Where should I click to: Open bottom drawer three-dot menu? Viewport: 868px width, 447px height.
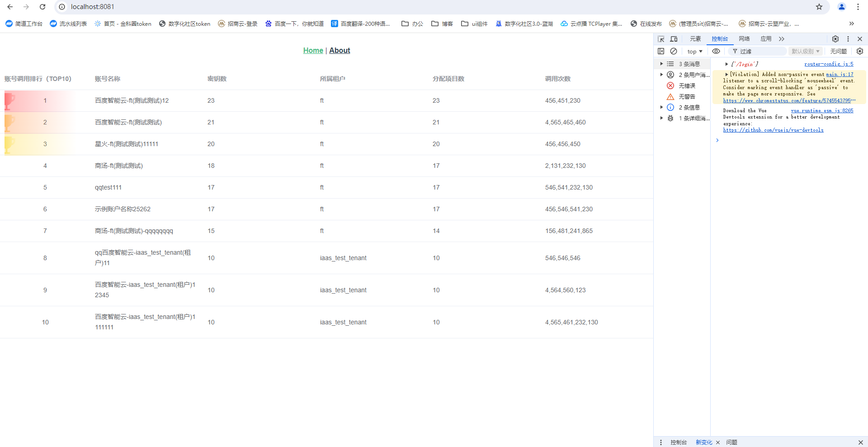click(x=661, y=442)
